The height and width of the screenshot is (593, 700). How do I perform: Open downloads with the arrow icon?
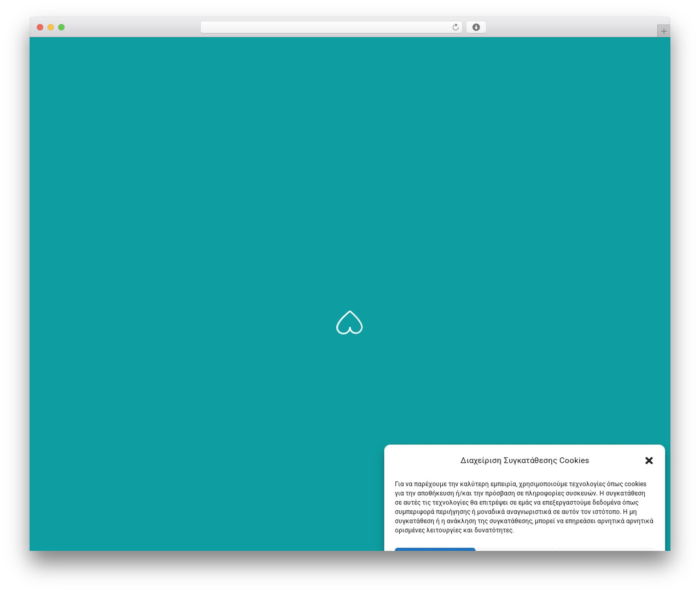click(x=476, y=27)
